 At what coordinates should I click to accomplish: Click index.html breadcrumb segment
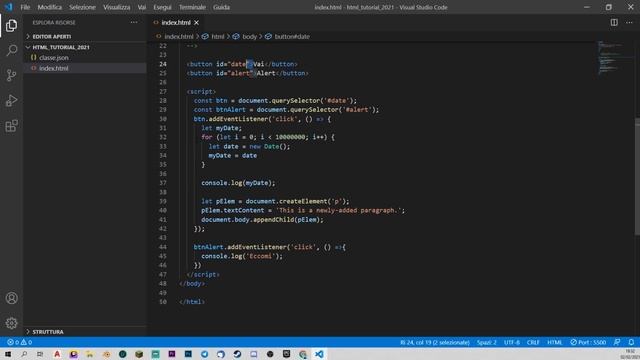click(179, 36)
